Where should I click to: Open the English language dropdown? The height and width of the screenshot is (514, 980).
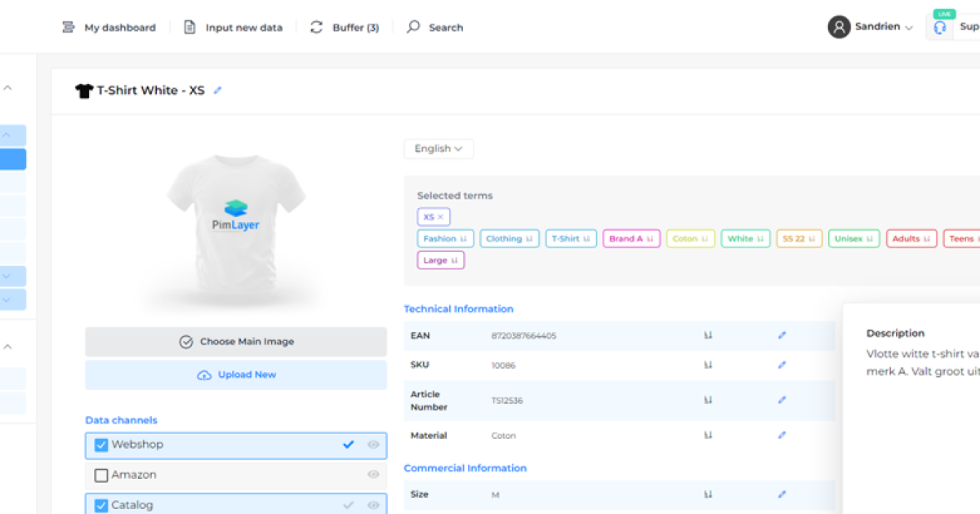coord(439,148)
